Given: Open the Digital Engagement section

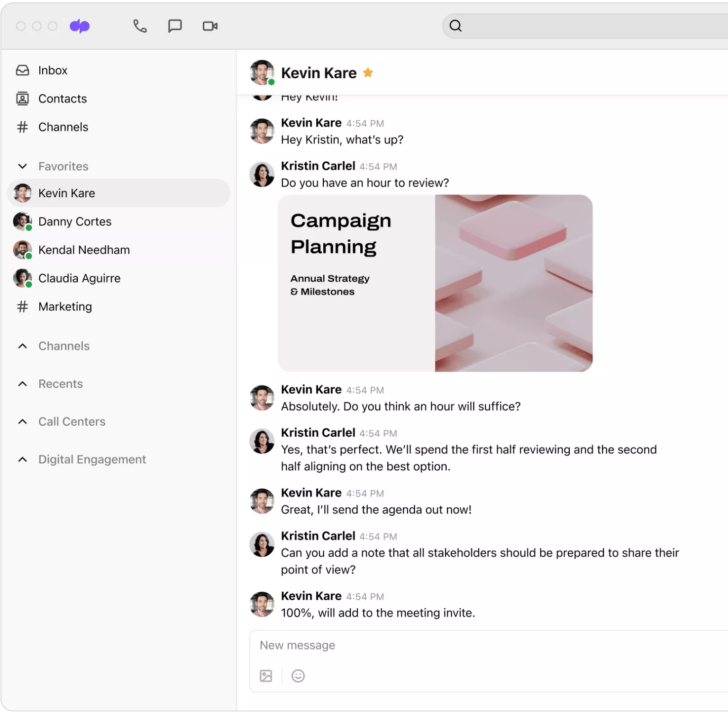Looking at the screenshot, I should [92, 459].
